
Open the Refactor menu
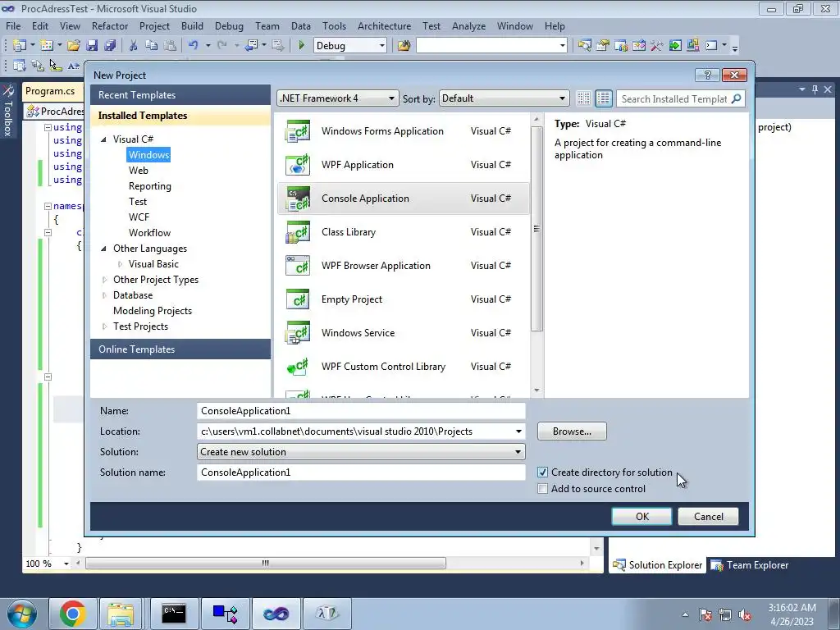(110, 25)
